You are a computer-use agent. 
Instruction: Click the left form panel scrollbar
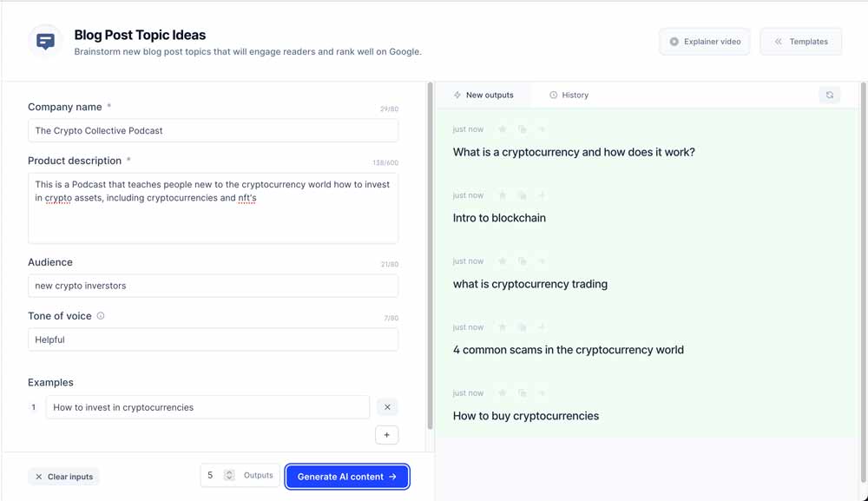click(431, 256)
